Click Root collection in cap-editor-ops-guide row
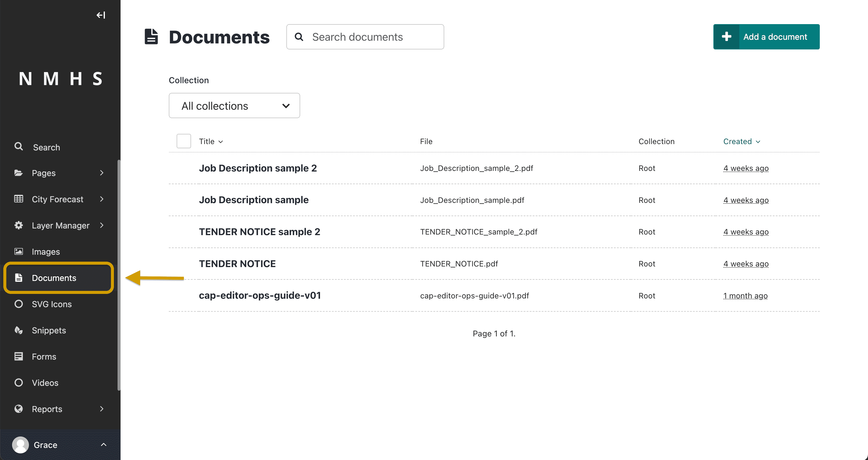868x460 pixels. coord(646,296)
